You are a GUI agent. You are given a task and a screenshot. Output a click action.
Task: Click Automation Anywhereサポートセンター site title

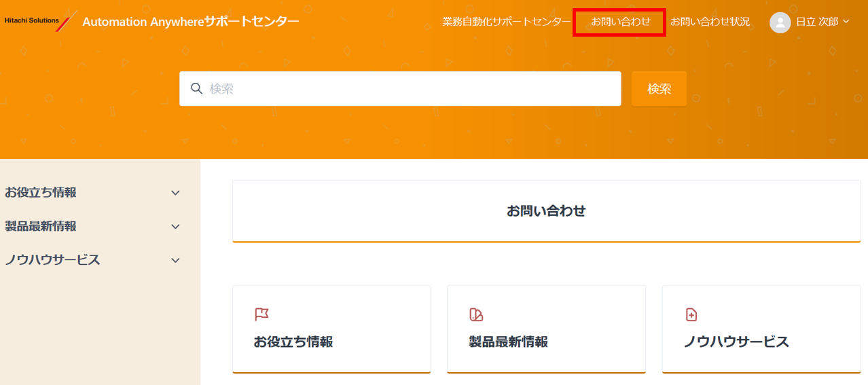click(x=191, y=22)
